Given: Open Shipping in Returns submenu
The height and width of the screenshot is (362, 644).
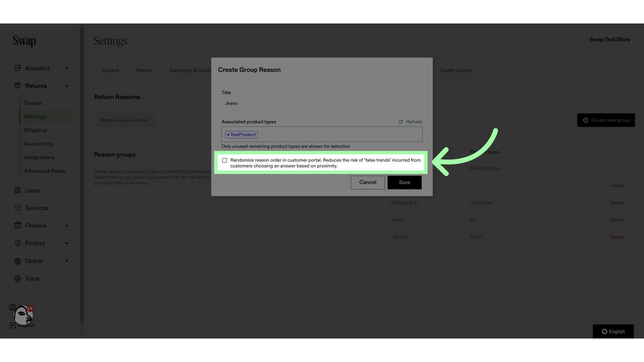Looking at the screenshot, I should click(35, 130).
